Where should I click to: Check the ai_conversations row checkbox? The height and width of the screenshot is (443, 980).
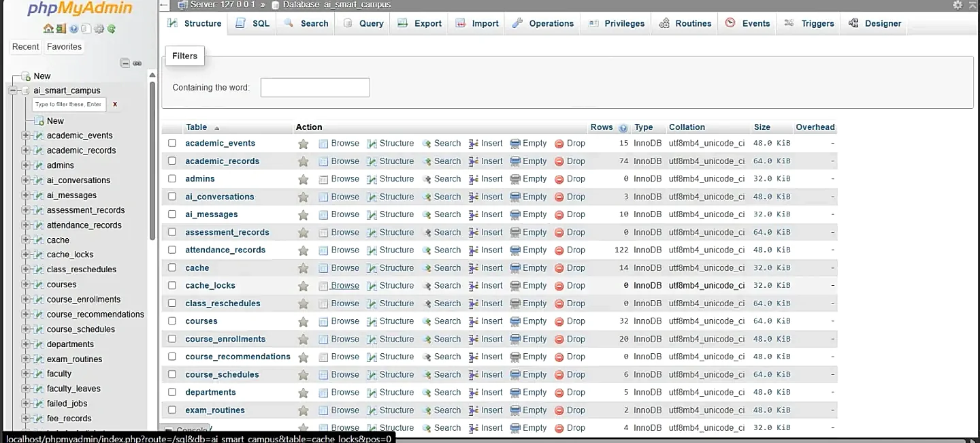(x=172, y=196)
